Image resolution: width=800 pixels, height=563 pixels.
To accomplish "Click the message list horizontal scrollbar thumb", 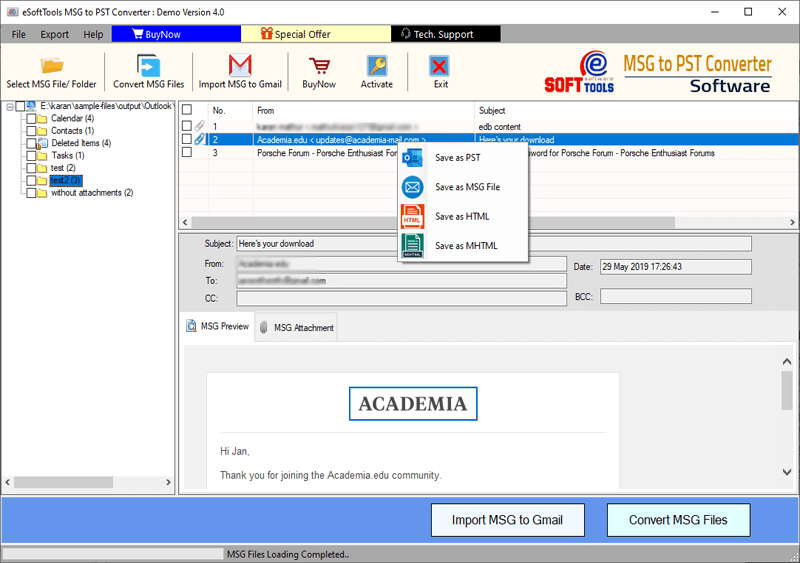I will click(x=433, y=223).
